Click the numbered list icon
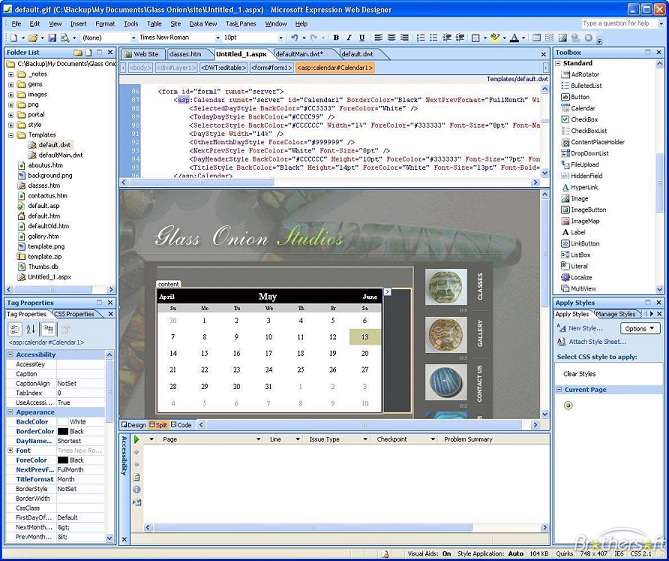 pos(420,38)
